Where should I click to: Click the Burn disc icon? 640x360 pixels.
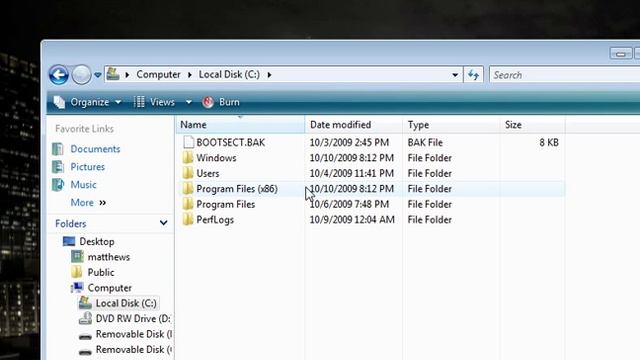(x=208, y=102)
